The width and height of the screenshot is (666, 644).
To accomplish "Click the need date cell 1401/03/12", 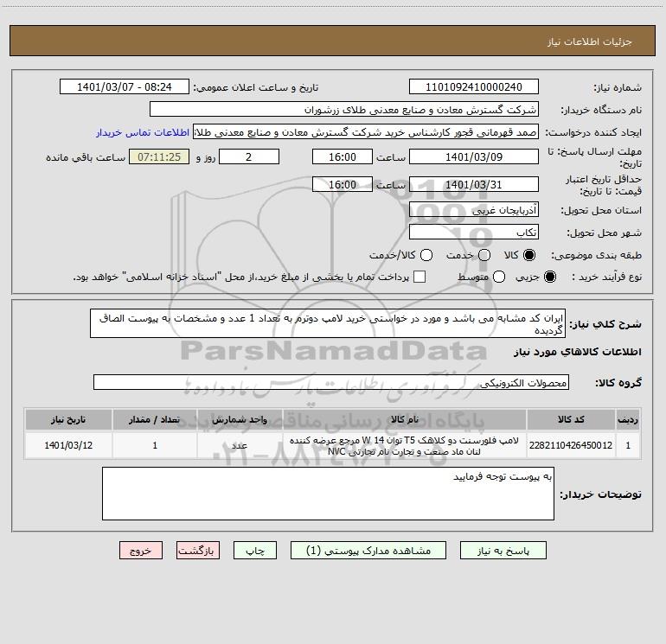I will [68, 445].
